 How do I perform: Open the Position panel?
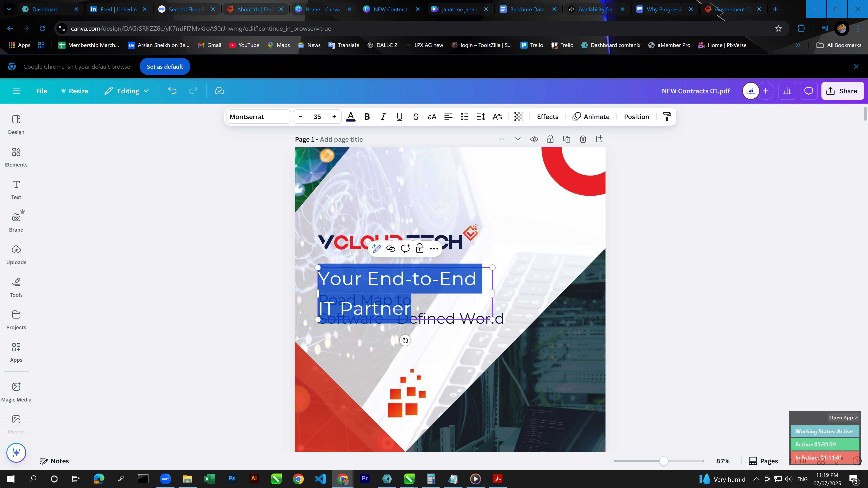point(637,117)
